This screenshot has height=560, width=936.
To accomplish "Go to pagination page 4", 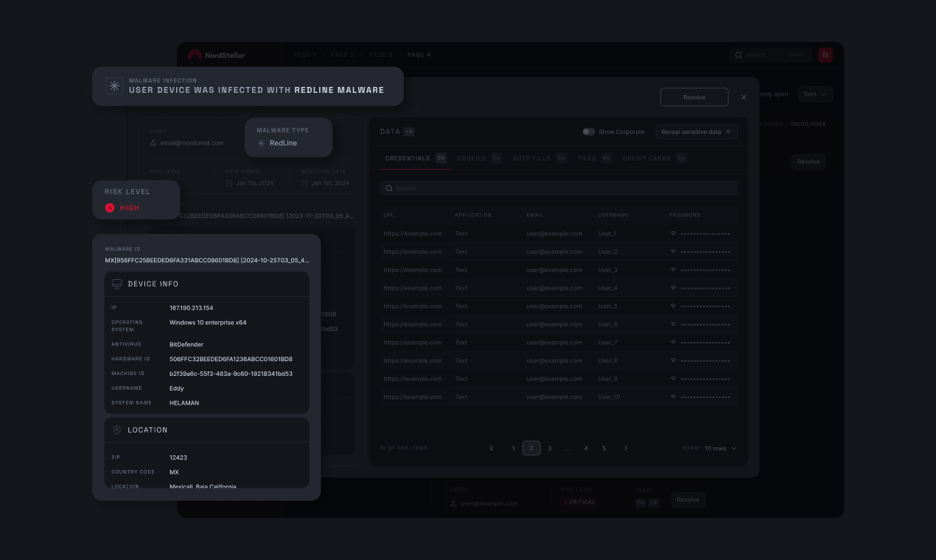I will coord(586,448).
